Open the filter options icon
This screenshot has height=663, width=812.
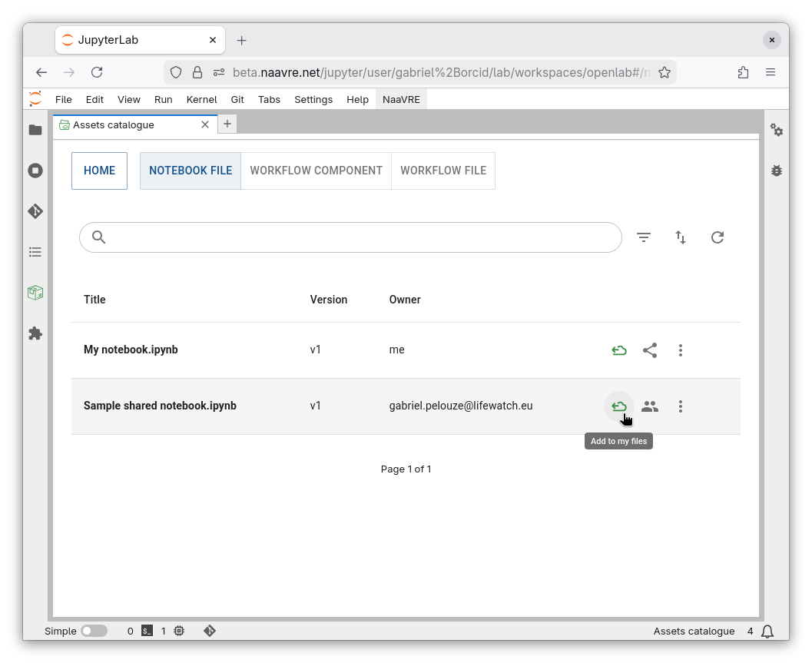coord(644,237)
